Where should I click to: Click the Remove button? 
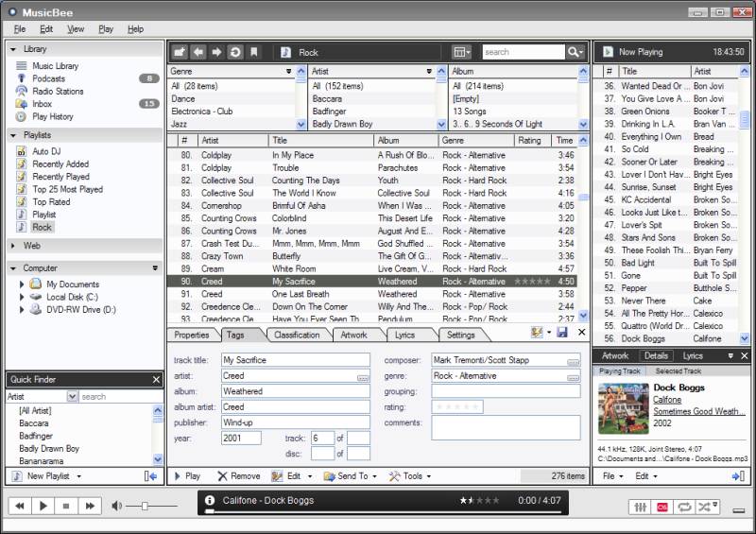[239, 476]
